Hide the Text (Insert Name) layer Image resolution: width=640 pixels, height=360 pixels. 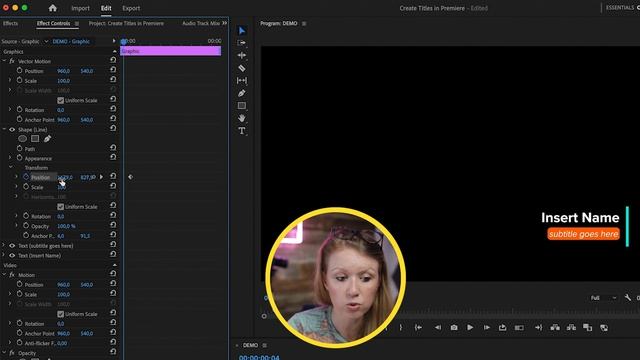12,256
